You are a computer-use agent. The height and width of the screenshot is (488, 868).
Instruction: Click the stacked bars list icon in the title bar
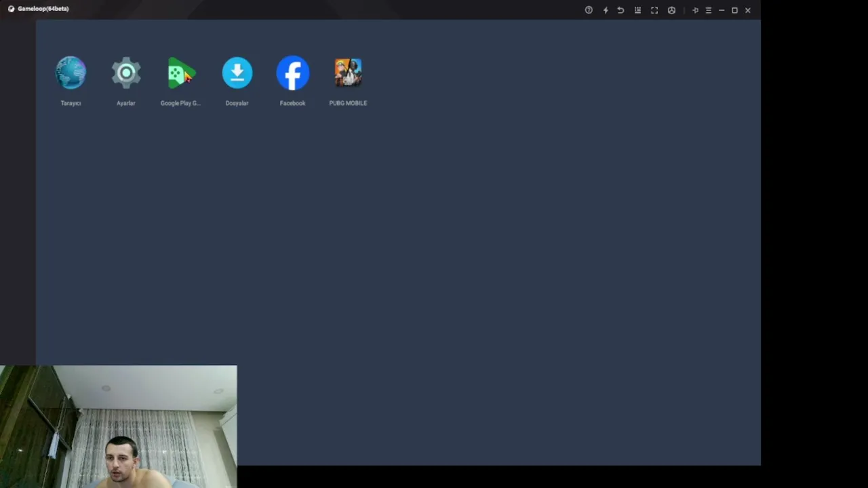(x=637, y=10)
